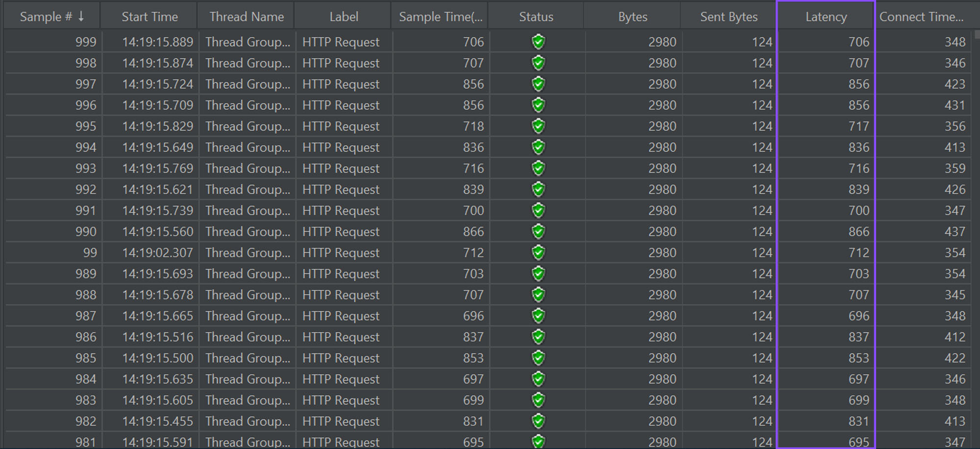Viewport: 980px width, 449px height.
Task: Click the success shield icon in row 997
Action: point(538,84)
